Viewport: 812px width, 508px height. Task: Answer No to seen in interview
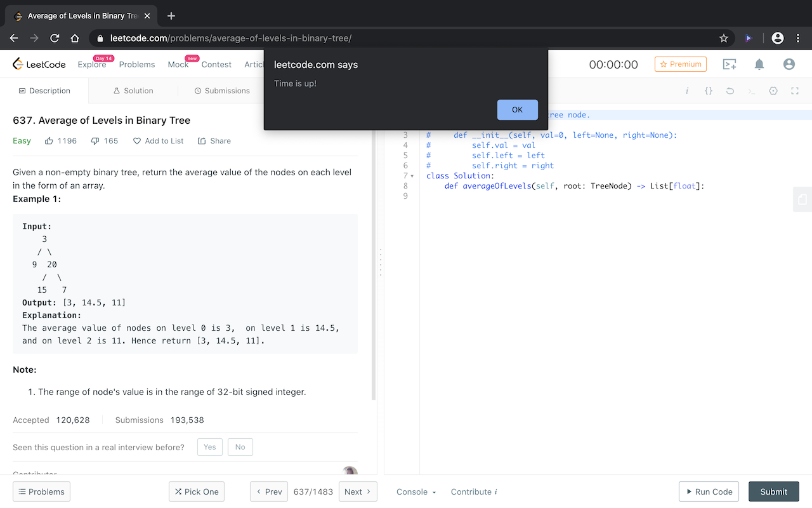pos(240,447)
